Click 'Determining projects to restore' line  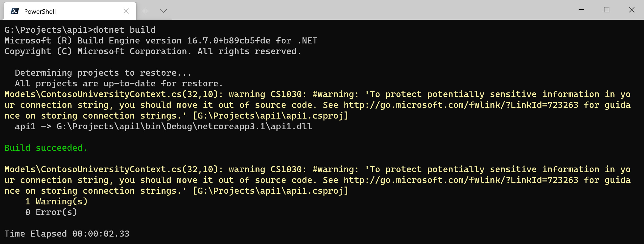[103, 73]
